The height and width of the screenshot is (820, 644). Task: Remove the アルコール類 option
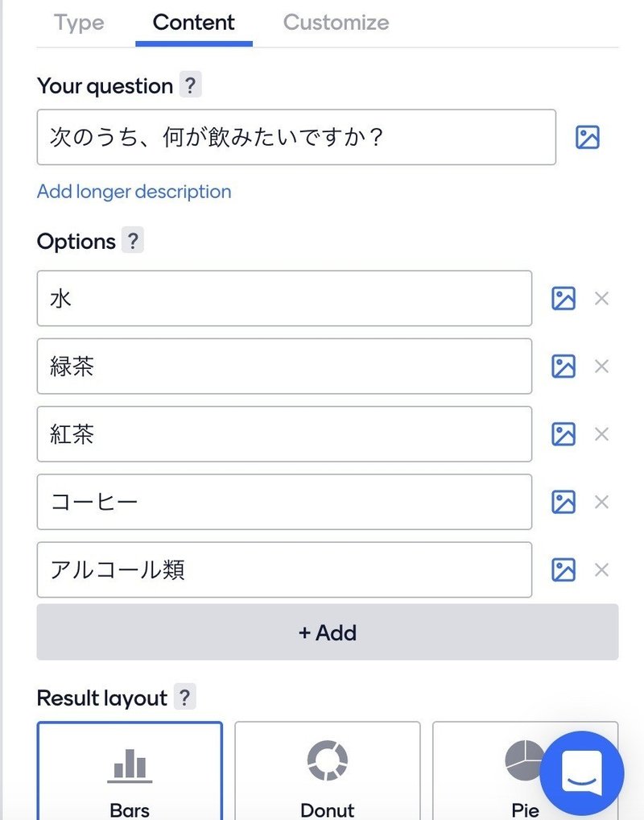(x=601, y=570)
